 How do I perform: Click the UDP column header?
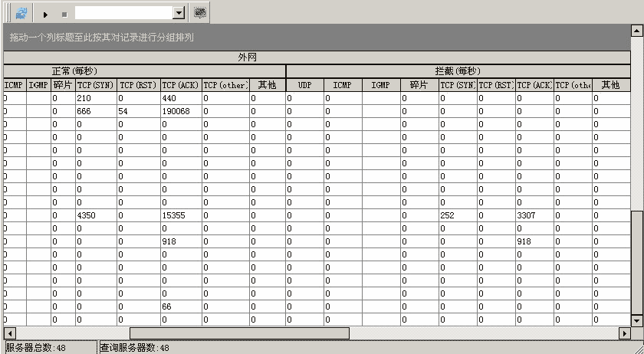[x=304, y=85]
